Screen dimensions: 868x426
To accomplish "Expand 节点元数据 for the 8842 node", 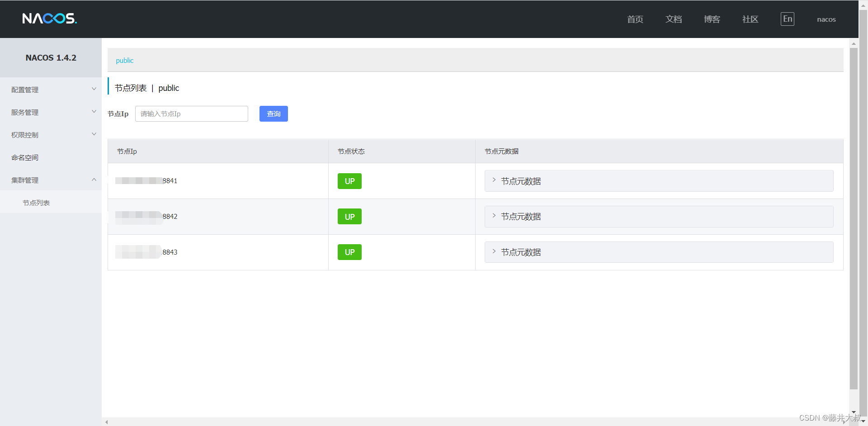I will pyautogui.click(x=659, y=217).
